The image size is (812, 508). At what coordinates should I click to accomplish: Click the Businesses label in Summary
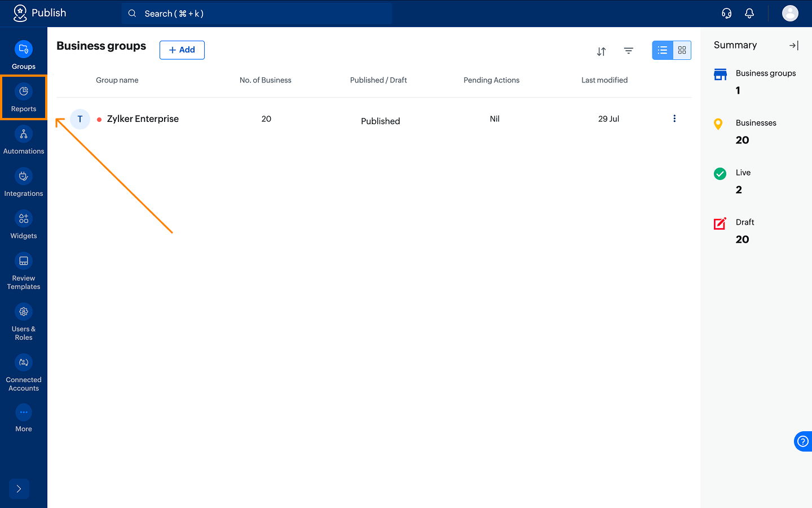click(756, 123)
